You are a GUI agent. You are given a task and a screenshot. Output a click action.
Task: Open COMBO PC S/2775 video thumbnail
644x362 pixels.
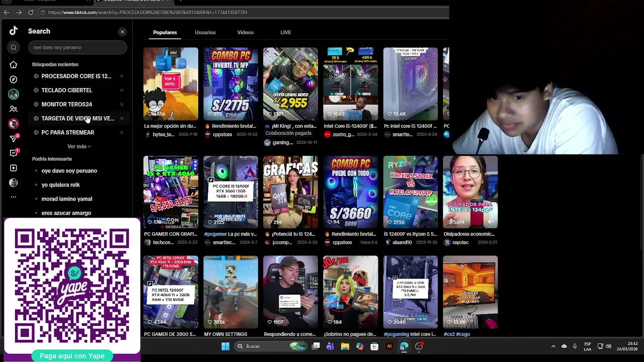point(230,84)
